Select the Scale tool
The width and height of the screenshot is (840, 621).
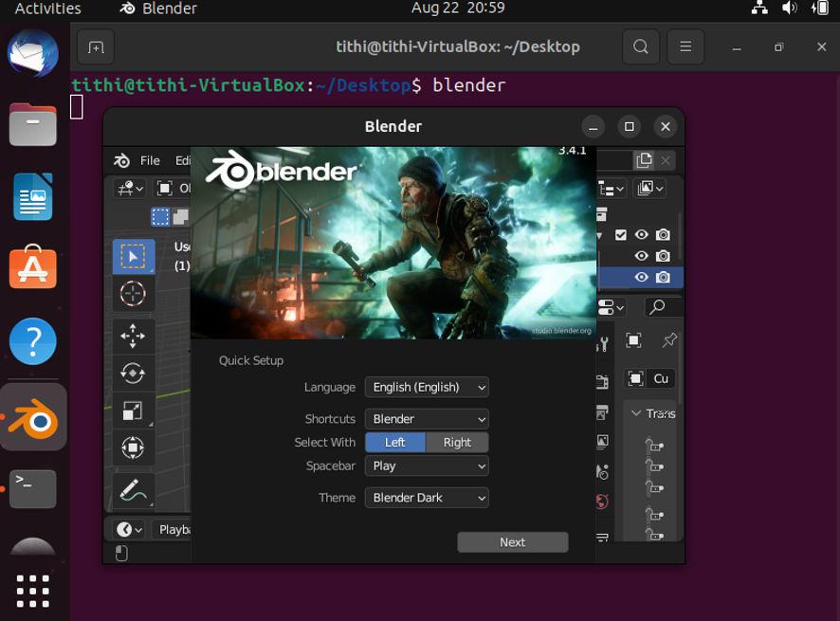[133, 411]
